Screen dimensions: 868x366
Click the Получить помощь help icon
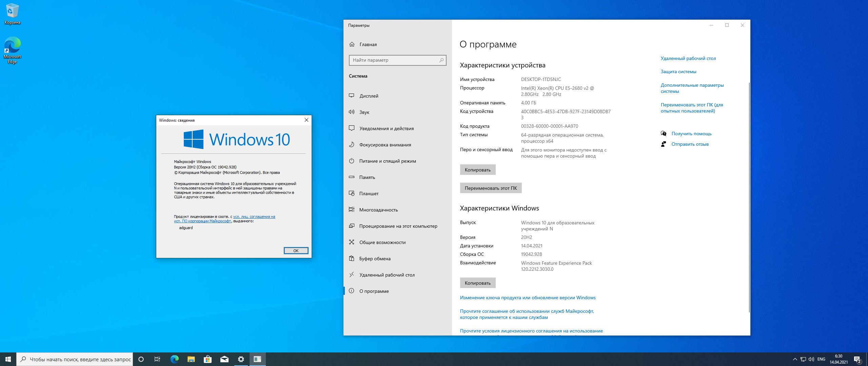[x=664, y=134]
